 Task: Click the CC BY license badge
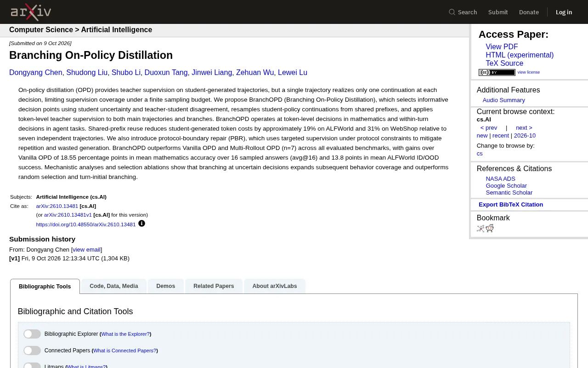click(497, 72)
